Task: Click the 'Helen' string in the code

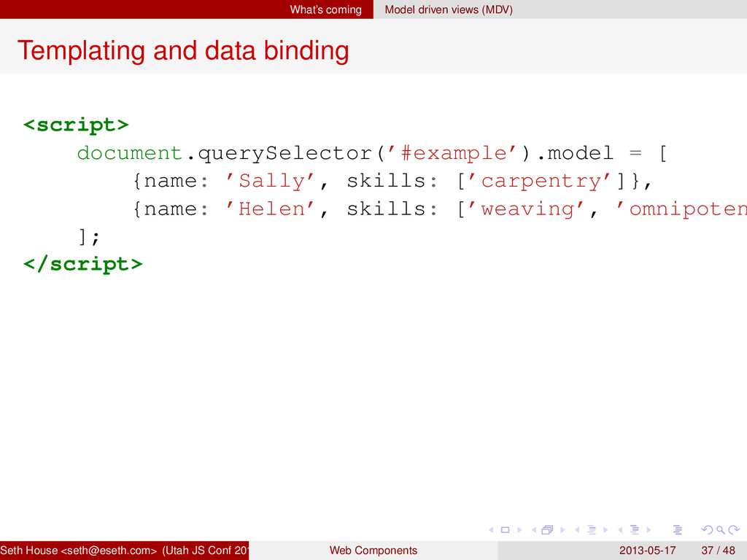Action: pos(271,209)
